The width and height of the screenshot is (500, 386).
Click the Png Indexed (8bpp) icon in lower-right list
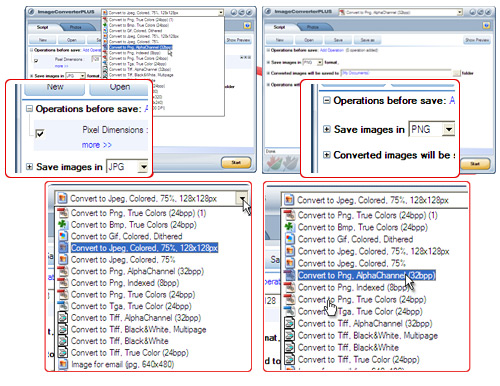click(290, 287)
